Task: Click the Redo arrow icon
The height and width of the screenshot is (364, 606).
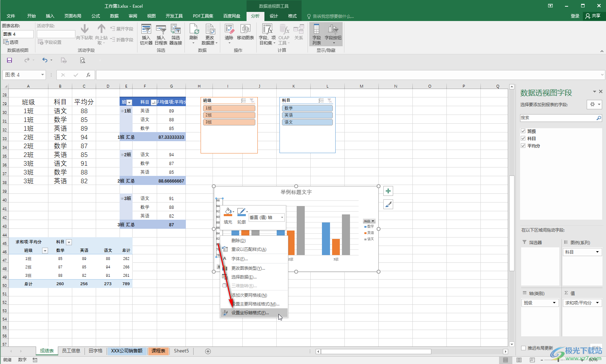Action: [27, 60]
